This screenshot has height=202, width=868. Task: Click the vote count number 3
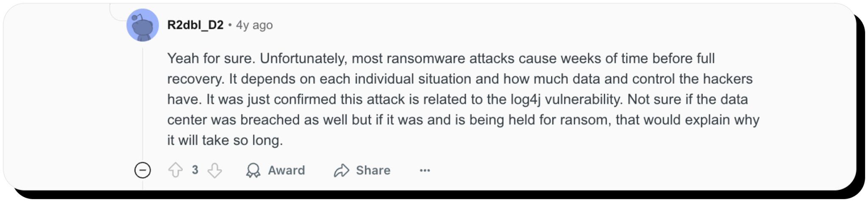pos(195,170)
